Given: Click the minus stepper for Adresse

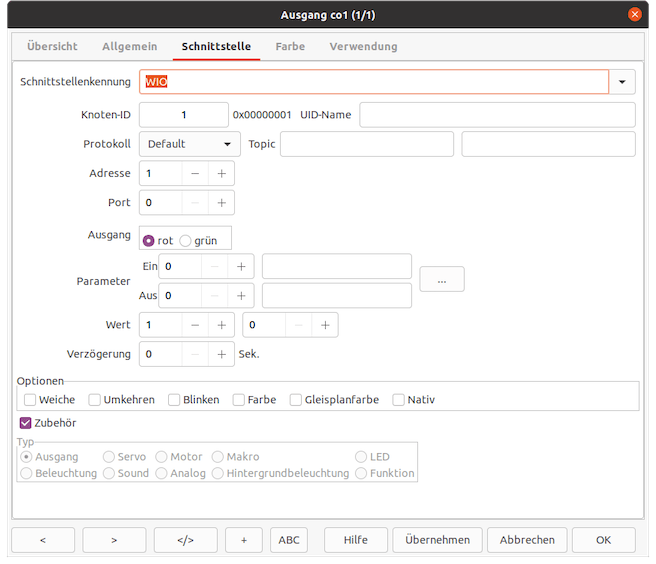Looking at the screenshot, I should (x=195, y=173).
